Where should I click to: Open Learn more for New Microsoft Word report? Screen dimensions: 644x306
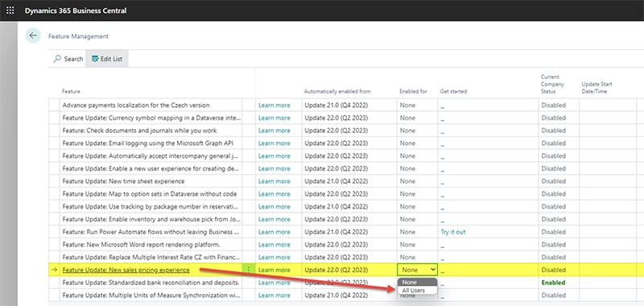(x=275, y=244)
